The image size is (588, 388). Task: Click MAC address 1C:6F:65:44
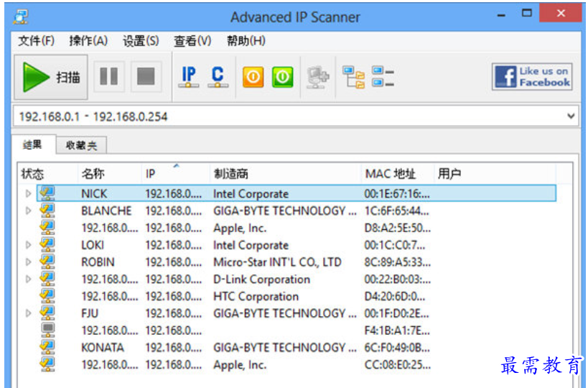396,211
